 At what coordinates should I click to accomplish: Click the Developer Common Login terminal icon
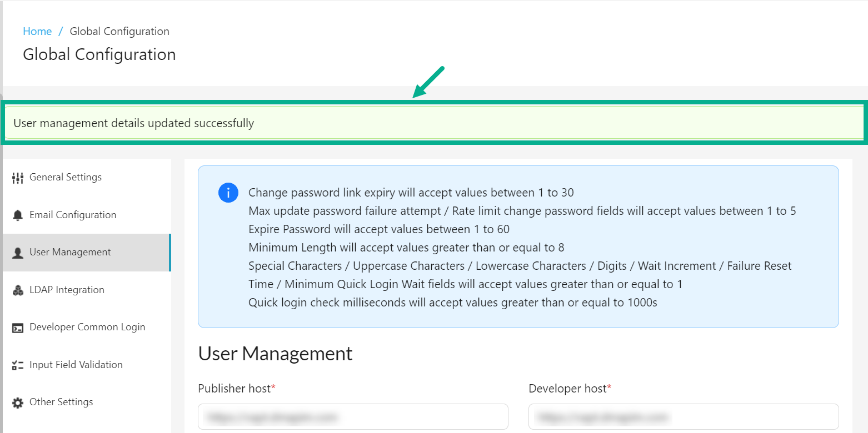tap(17, 328)
